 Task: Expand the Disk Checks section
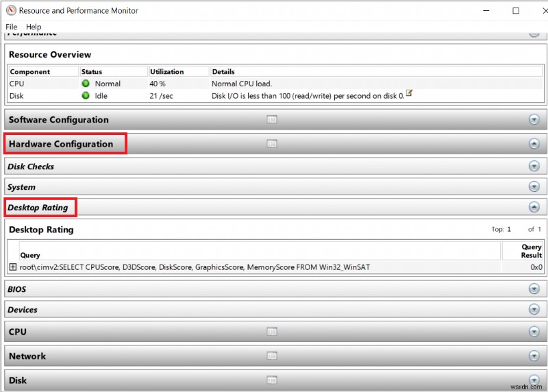(534, 166)
